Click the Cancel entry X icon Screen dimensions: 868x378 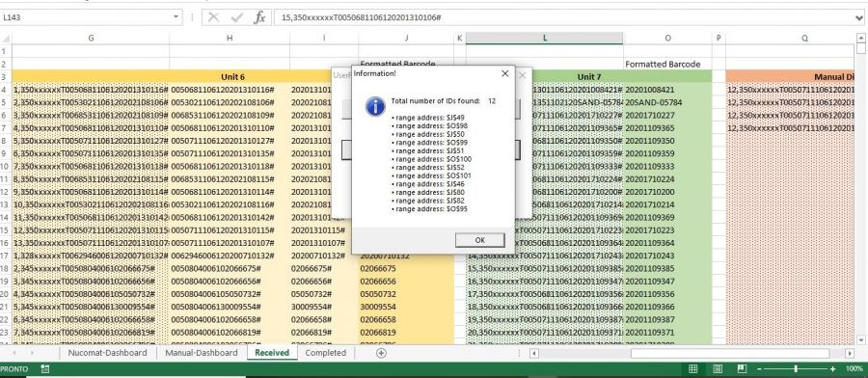point(214,17)
